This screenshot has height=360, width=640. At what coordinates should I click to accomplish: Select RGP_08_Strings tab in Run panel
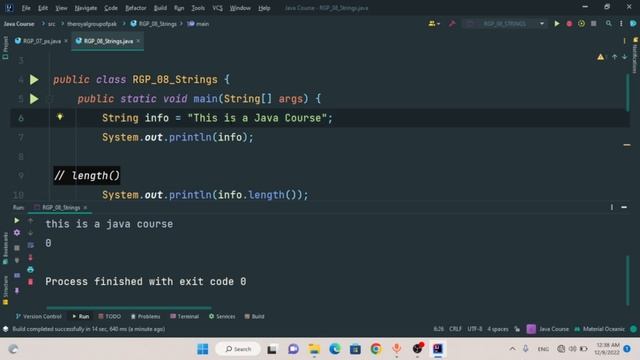coord(61,207)
